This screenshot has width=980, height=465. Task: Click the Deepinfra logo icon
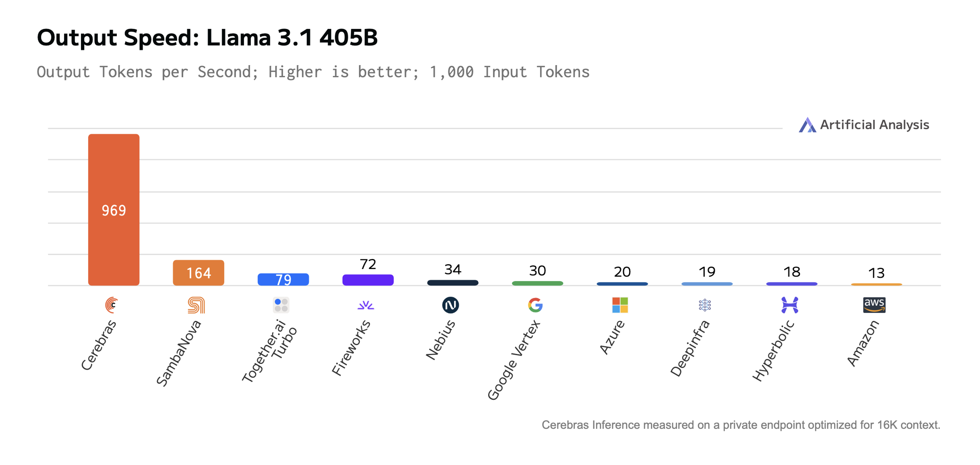(705, 305)
